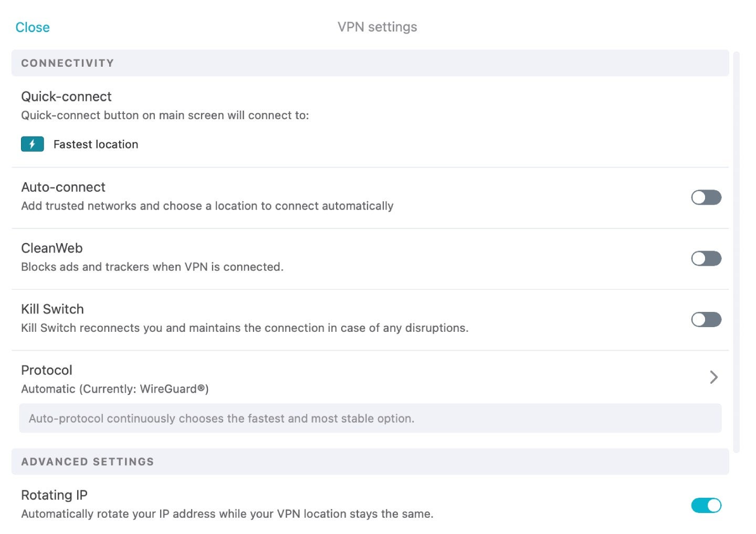Click the Protocol row title

pyautogui.click(x=47, y=370)
